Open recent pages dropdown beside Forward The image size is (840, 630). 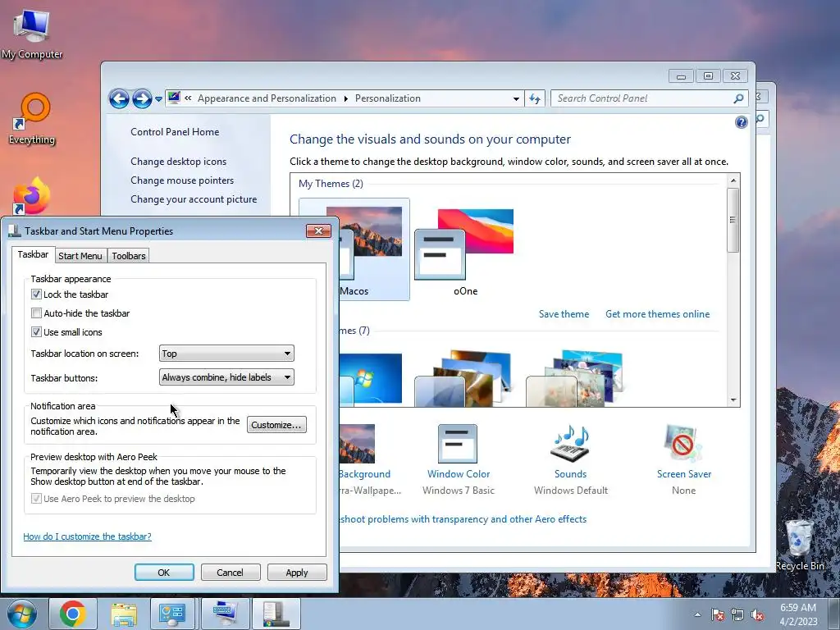click(158, 99)
